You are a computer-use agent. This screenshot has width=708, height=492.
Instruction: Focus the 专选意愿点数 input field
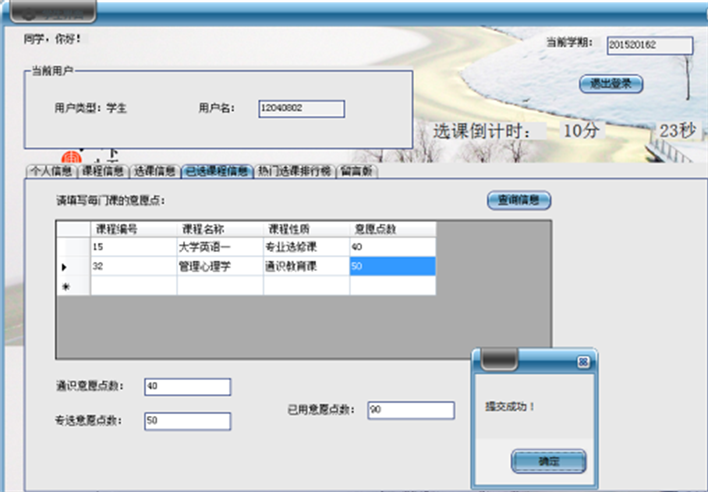[187, 421]
